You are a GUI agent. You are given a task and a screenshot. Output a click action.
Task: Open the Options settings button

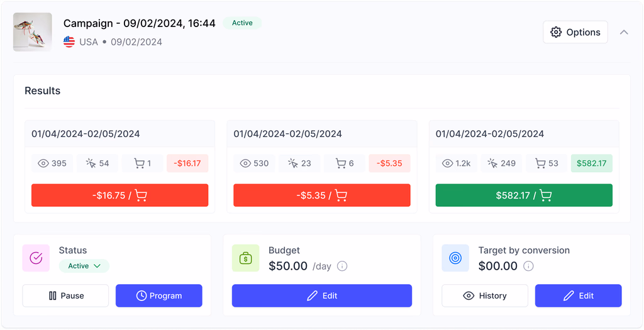tap(575, 32)
